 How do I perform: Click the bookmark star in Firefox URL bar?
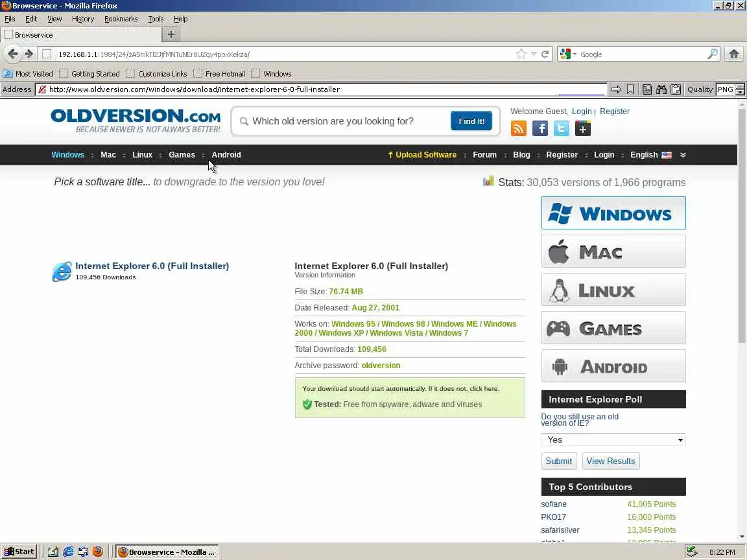[521, 54]
